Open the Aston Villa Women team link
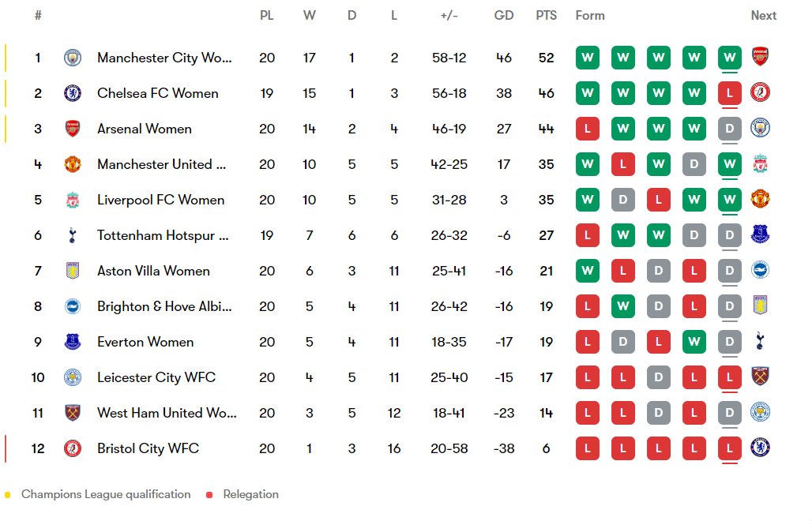The height and width of the screenshot is (521, 812). (x=153, y=271)
